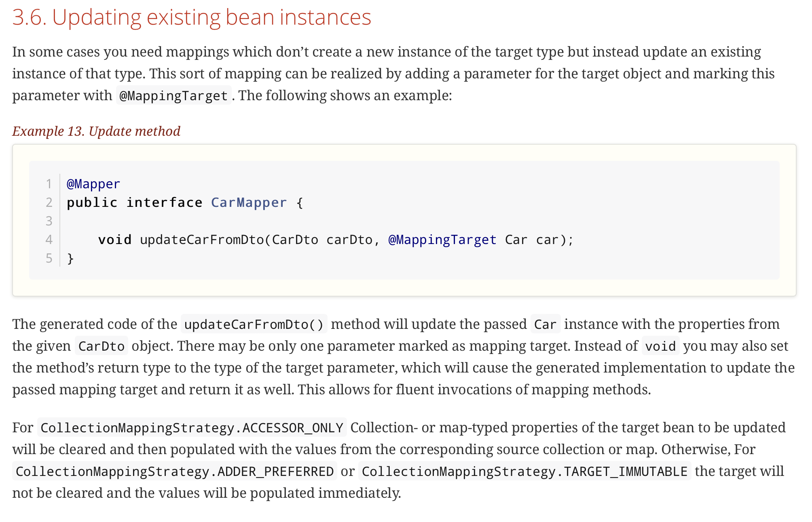Click line number 3 in the code block

click(49, 221)
